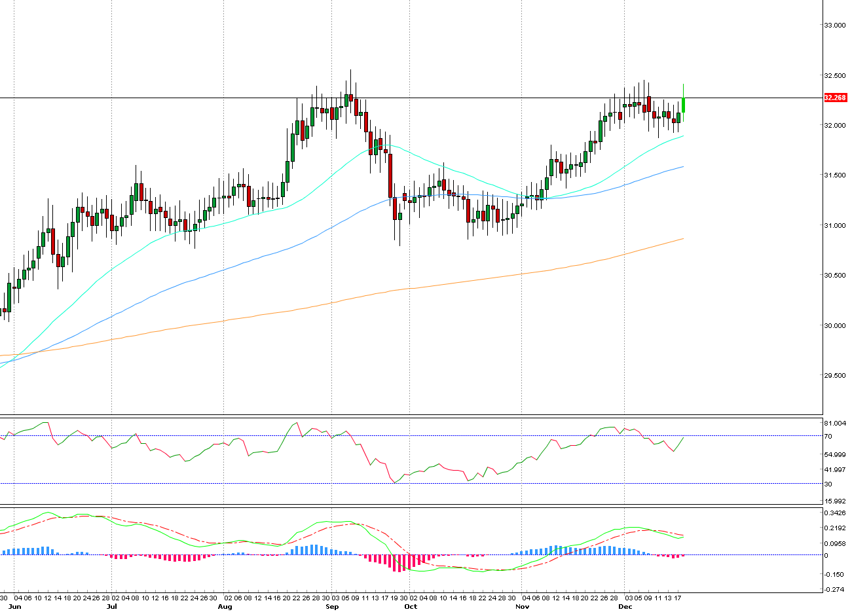
Task: Click the 0.3426 MACD scale value
Action: click(836, 513)
